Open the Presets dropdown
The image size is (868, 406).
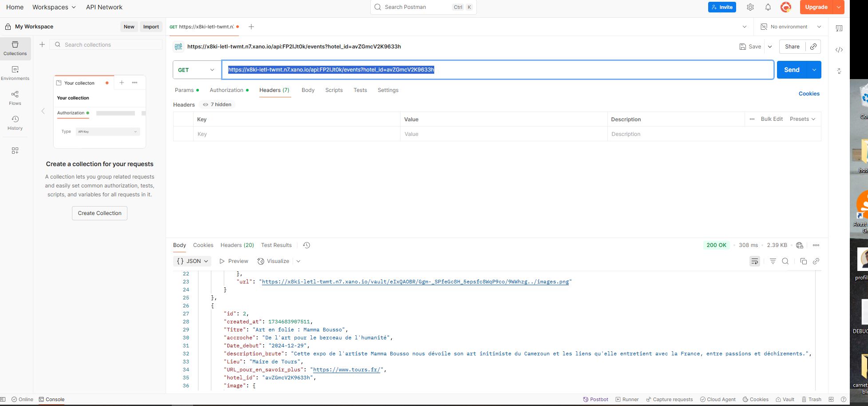click(802, 119)
